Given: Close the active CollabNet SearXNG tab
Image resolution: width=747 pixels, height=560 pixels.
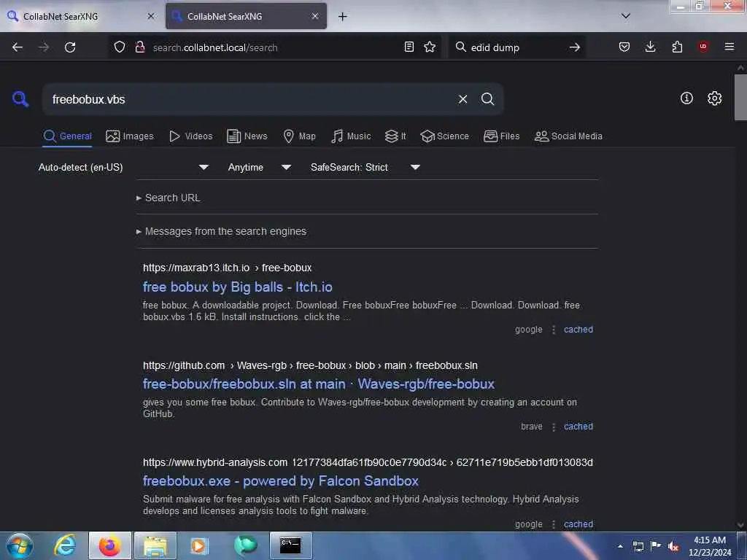Looking at the screenshot, I should (x=315, y=16).
